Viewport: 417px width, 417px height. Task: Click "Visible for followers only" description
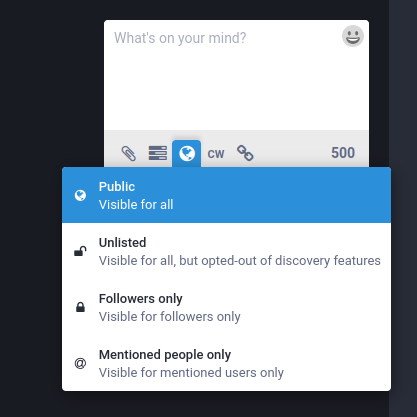pos(170,317)
